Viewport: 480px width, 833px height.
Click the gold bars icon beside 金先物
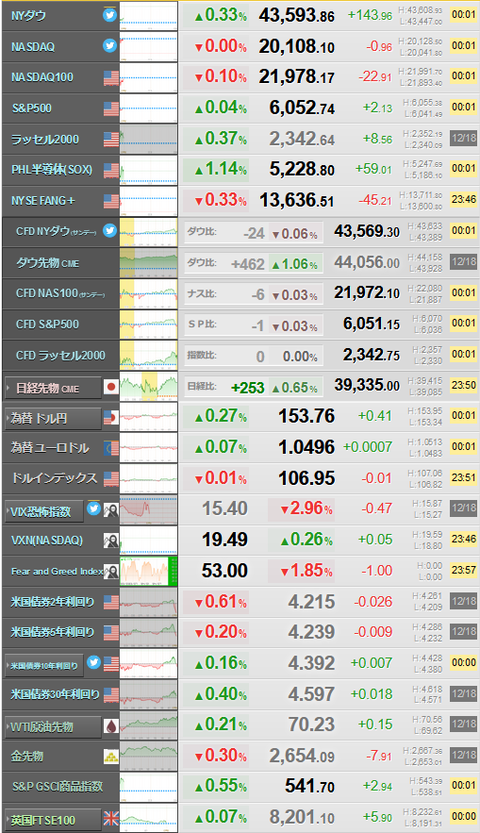111,756
